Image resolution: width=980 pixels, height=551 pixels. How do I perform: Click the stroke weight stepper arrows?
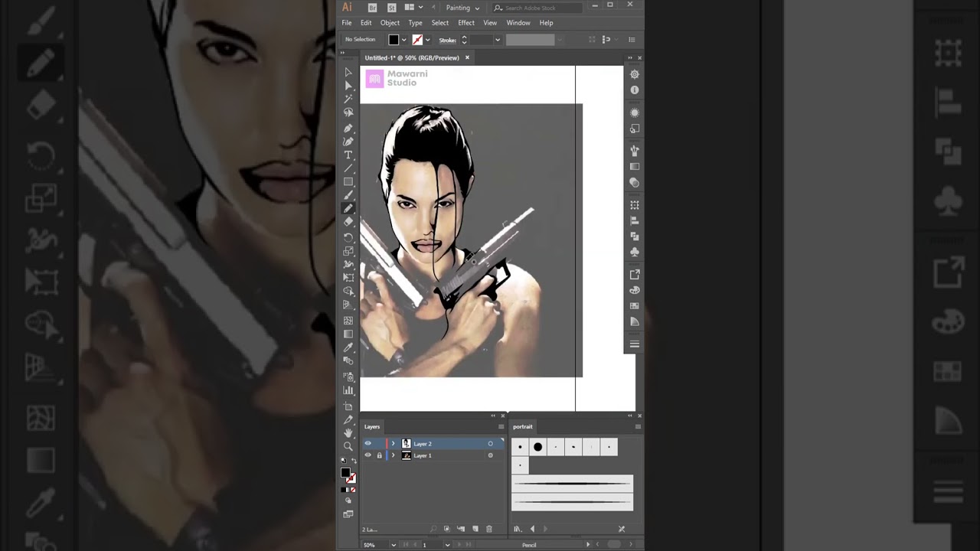tap(464, 40)
